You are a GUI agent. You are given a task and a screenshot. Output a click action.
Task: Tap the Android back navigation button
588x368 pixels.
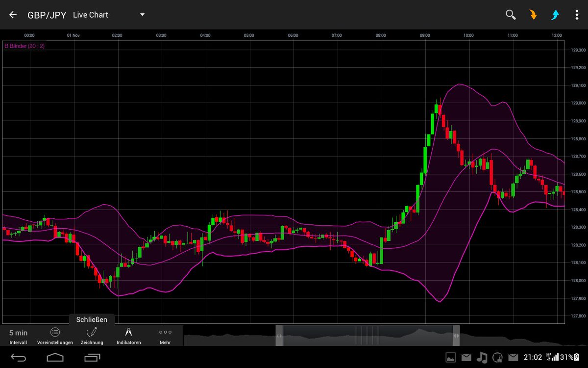tap(18, 357)
